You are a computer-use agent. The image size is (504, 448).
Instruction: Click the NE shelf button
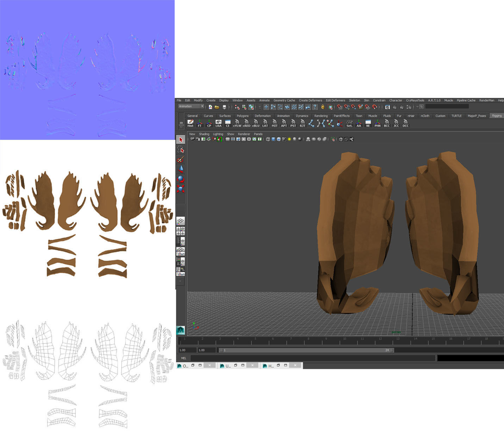click(x=368, y=123)
